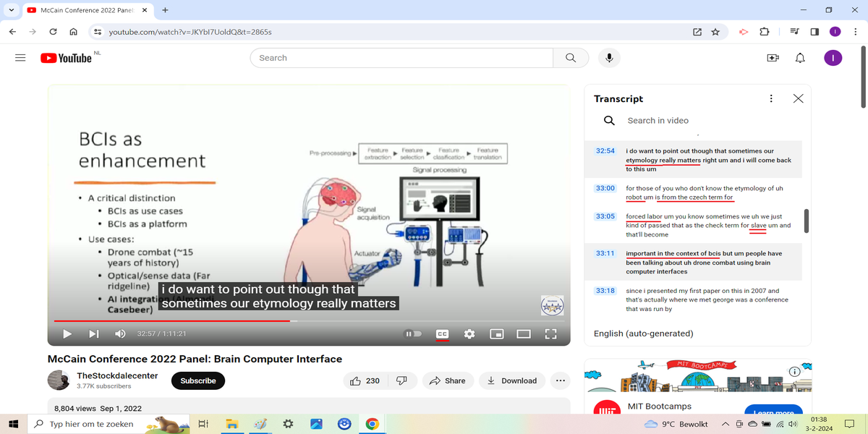
Task: Open TheStockdalecenter channel avatar
Action: (59, 380)
